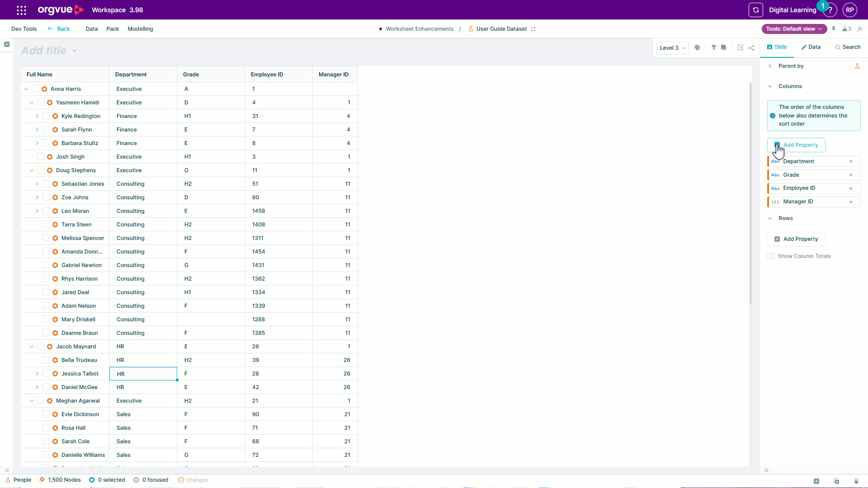Image resolution: width=868 pixels, height=488 pixels.
Task: Open the Worksheet Enhancements breadcrumb
Action: (x=419, y=29)
